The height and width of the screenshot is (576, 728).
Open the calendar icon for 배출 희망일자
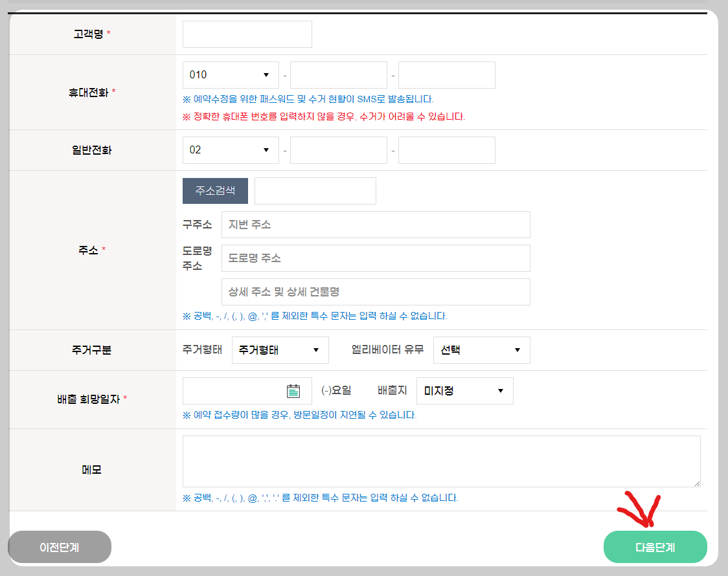[x=295, y=390]
